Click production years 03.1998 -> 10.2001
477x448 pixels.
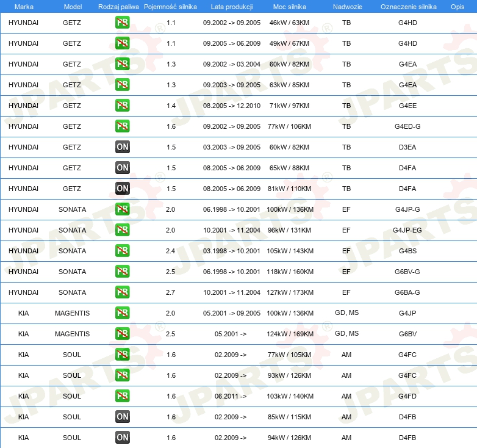[x=232, y=251]
